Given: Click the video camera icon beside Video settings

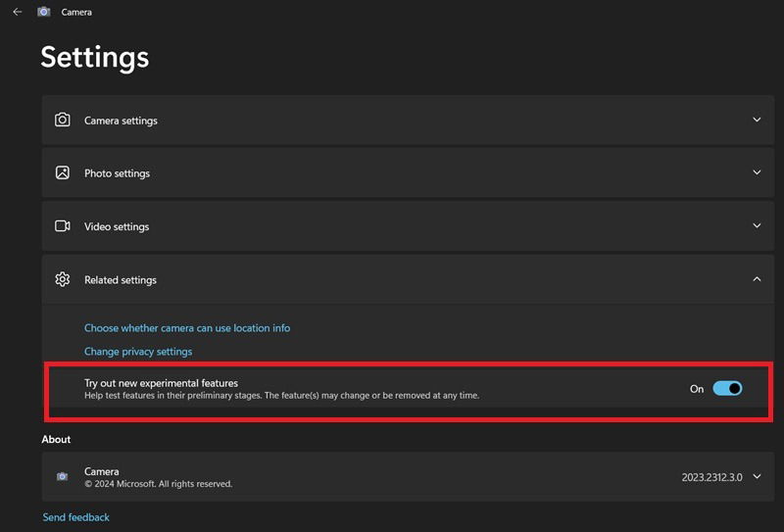Looking at the screenshot, I should click(x=63, y=225).
